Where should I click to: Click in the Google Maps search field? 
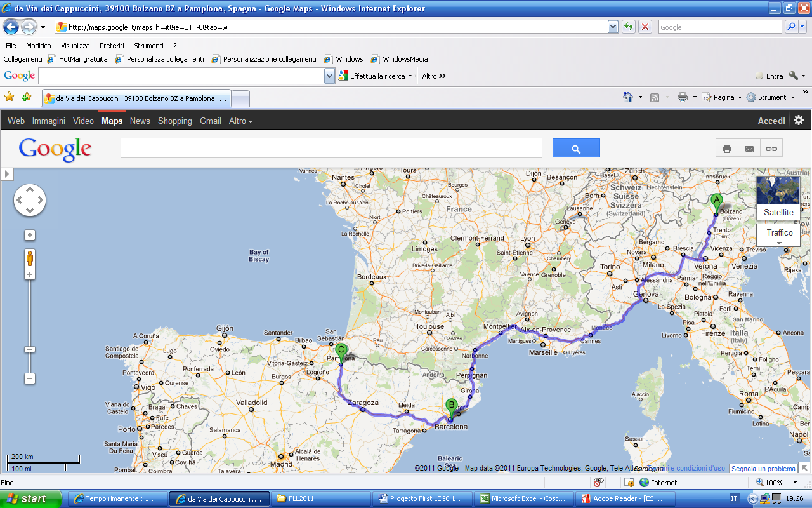coord(331,149)
